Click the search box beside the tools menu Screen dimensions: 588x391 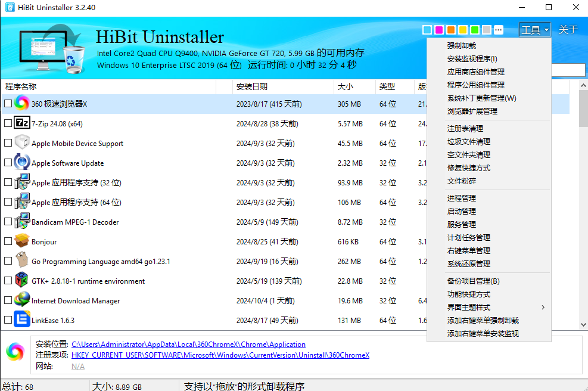pyautogui.click(x=568, y=70)
